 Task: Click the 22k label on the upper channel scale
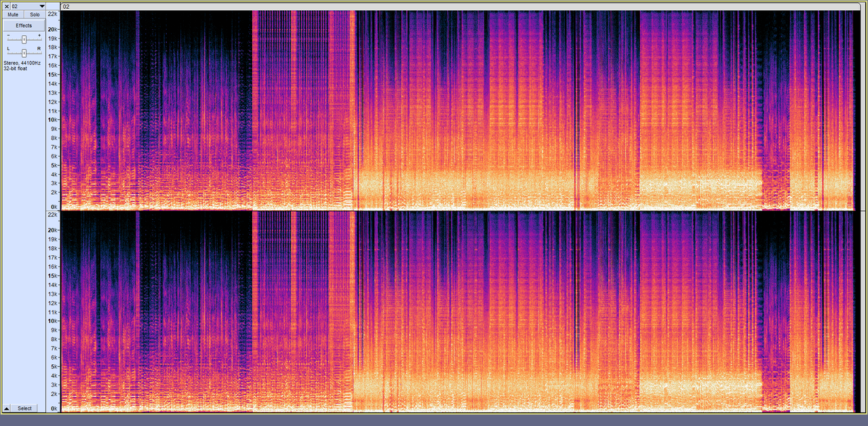pyautogui.click(x=52, y=14)
